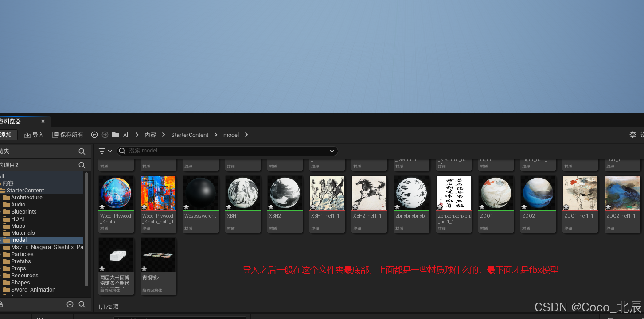The image size is (644, 319).
Task: Go back with the left arrow history icon
Action: click(x=94, y=135)
